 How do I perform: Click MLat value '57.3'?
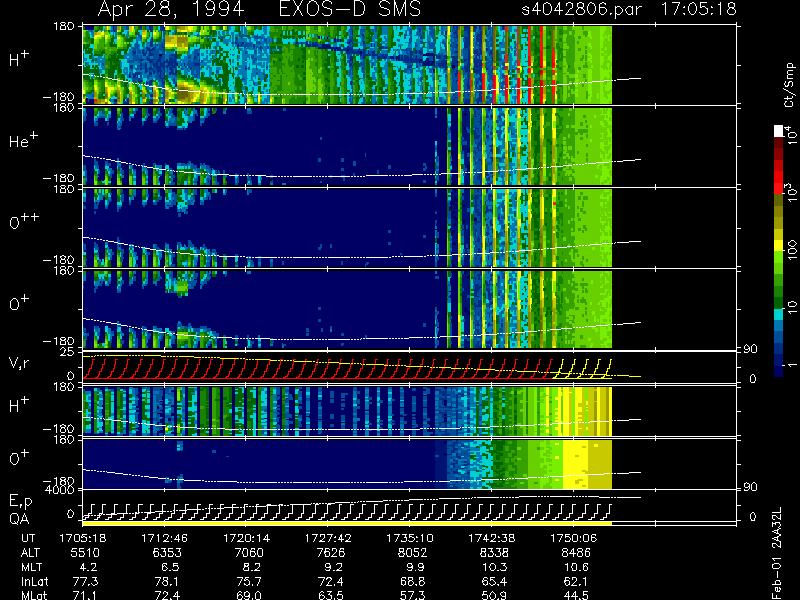click(413, 595)
